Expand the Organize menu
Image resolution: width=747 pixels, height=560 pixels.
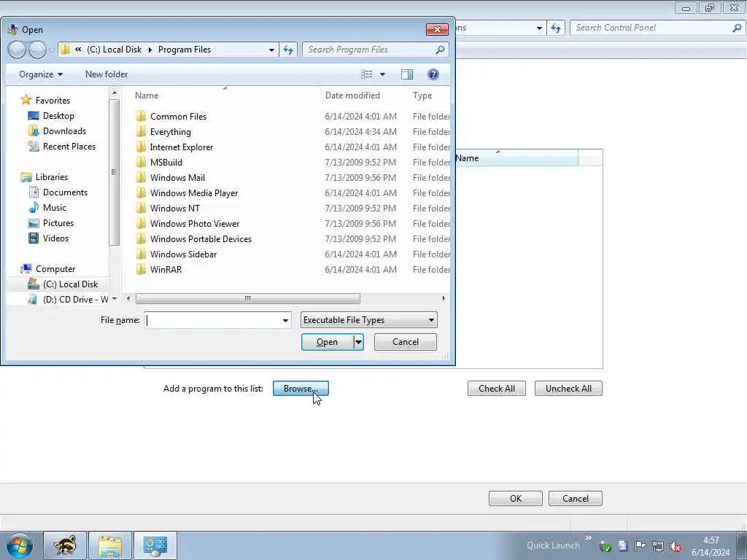coord(41,74)
